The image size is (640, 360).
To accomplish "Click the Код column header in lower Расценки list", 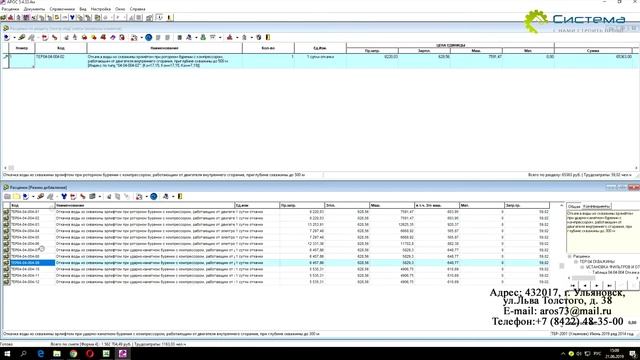I will 32,205.
